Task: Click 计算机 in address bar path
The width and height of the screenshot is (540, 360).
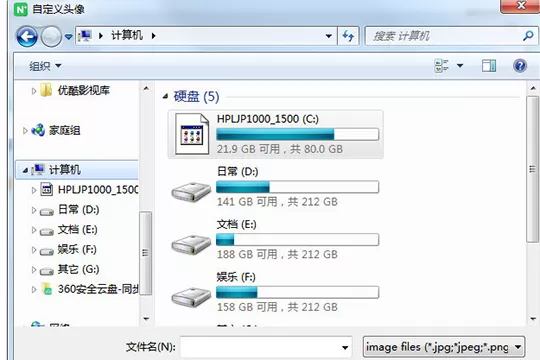Action: 127,35
